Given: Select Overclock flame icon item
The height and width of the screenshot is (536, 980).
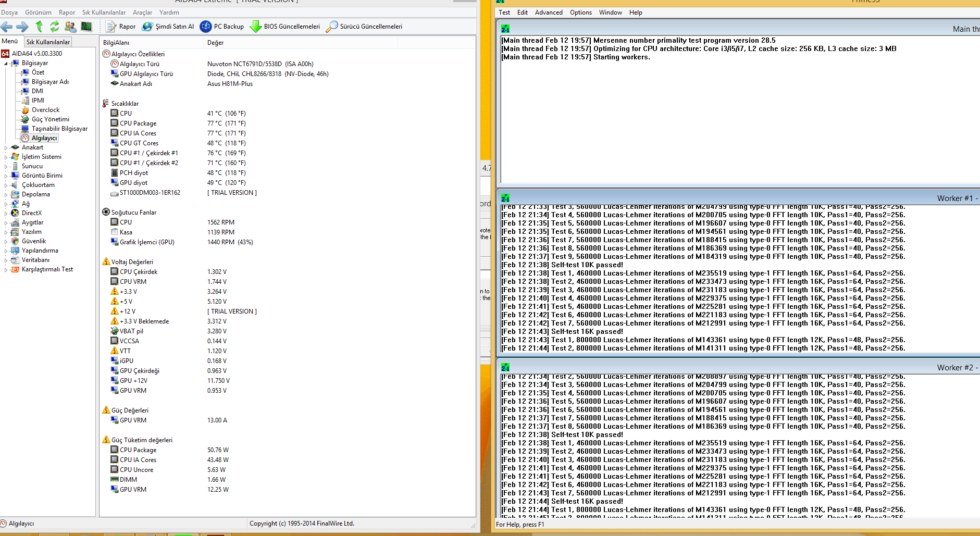Looking at the screenshot, I should point(25,110).
